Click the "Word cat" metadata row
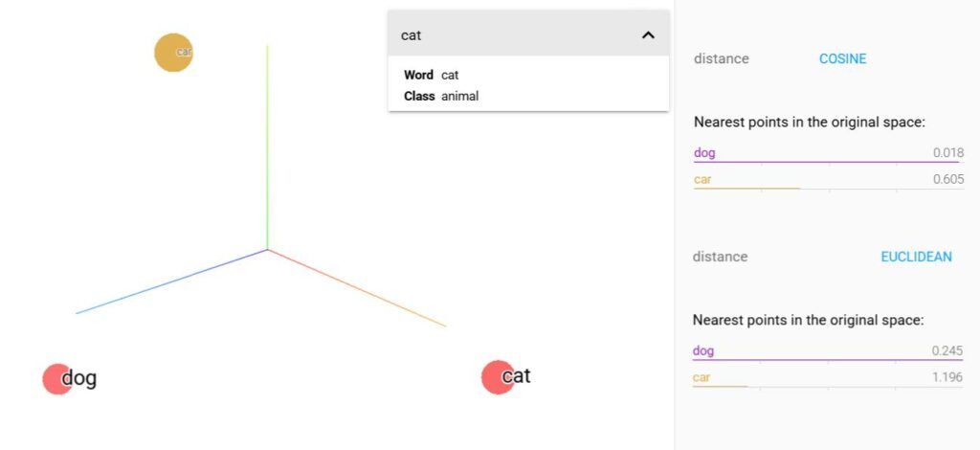980x450 pixels. [432, 75]
